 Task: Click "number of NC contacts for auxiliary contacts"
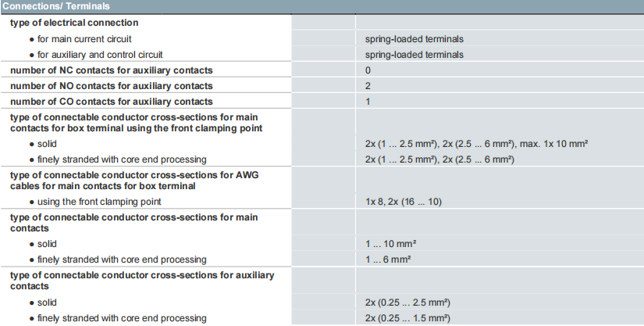click(111, 70)
